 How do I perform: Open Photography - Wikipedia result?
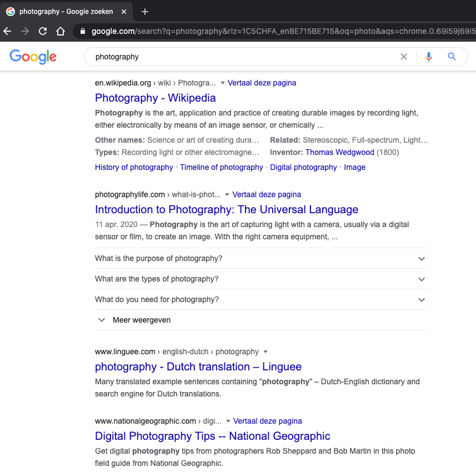155,98
